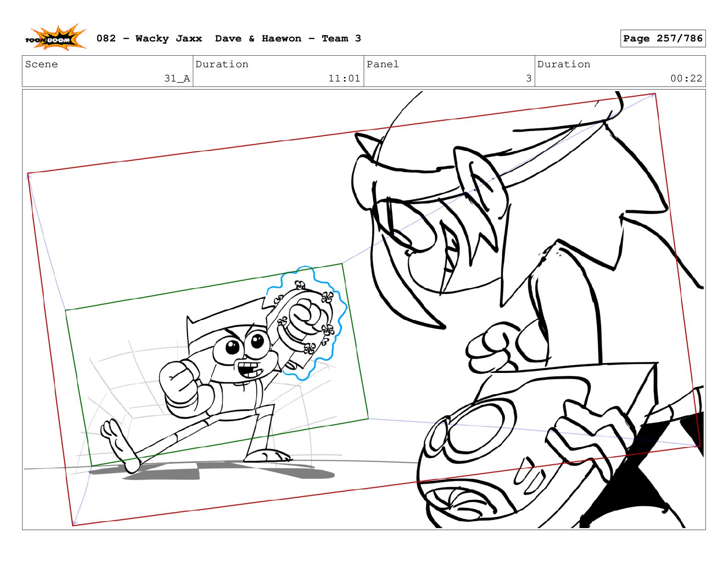The height and width of the screenshot is (564, 728).
Task: Select the scene value '31_A'
Action: [177, 79]
